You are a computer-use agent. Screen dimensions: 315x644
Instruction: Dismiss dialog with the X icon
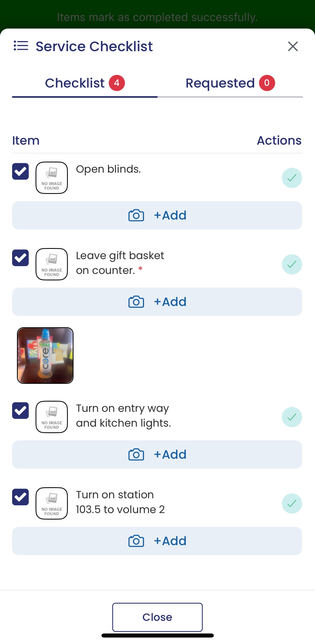293,46
